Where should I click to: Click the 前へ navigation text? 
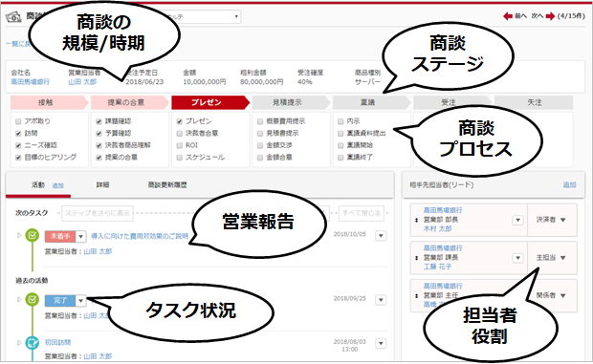(x=520, y=16)
